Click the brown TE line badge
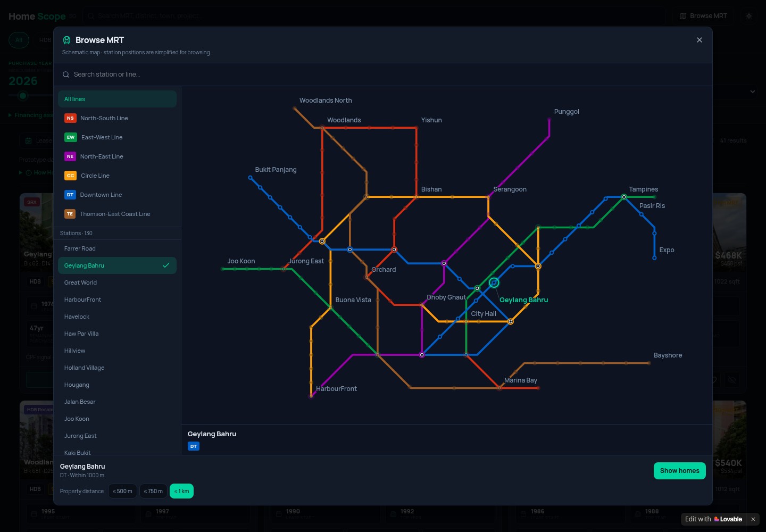766x532 pixels. (x=70, y=214)
